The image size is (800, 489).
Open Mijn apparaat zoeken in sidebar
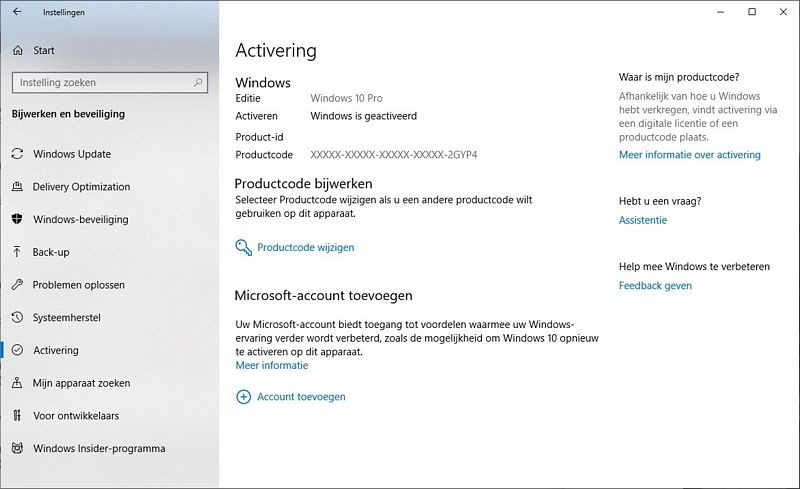click(80, 383)
